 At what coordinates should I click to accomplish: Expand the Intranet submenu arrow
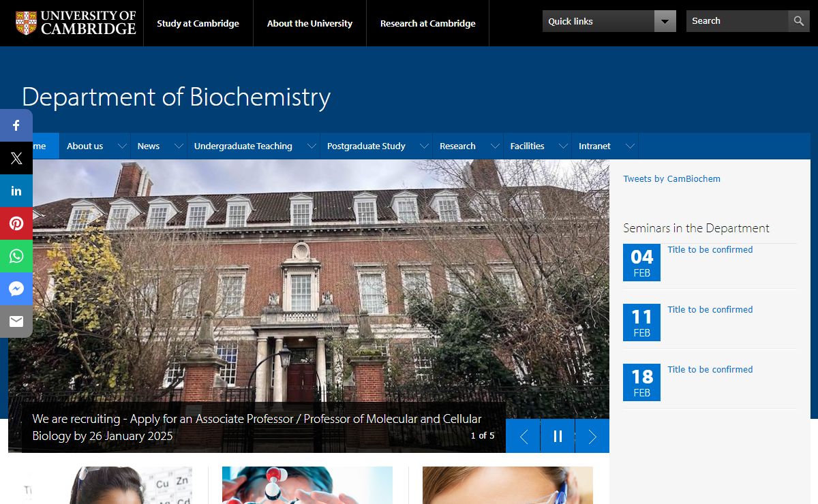(x=631, y=146)
